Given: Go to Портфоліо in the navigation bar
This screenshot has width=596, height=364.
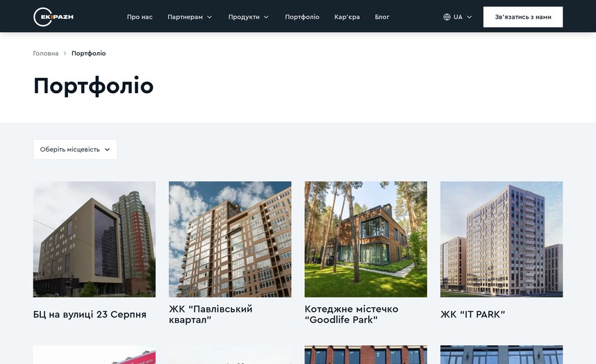Looking at the screenshot, I should pos(302,17).
